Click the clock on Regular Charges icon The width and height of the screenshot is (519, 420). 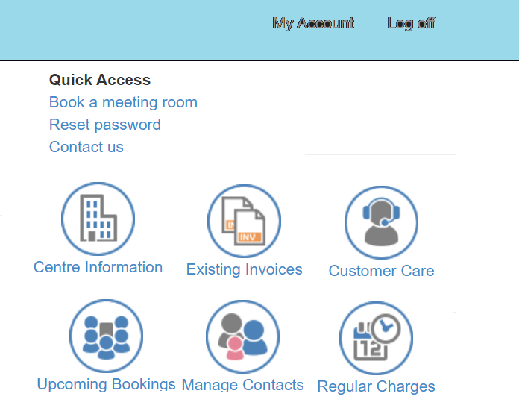[386, 327]
